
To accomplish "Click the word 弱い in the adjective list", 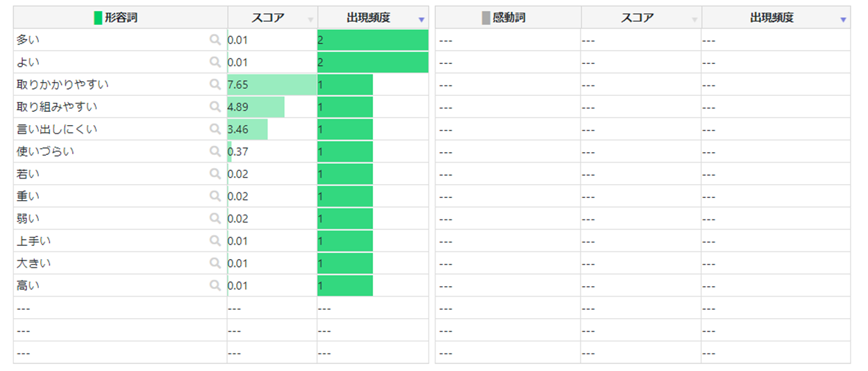I will [27, 218].
